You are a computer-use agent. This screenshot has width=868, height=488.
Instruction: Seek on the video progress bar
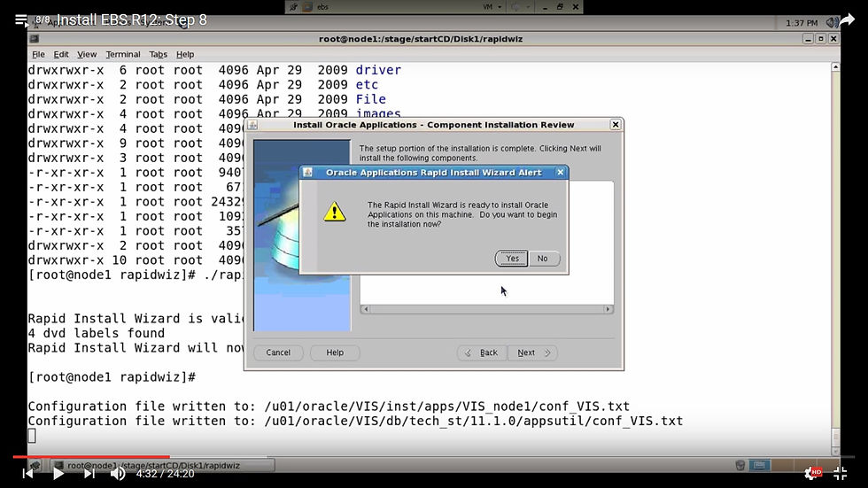(x=434, y=457)
